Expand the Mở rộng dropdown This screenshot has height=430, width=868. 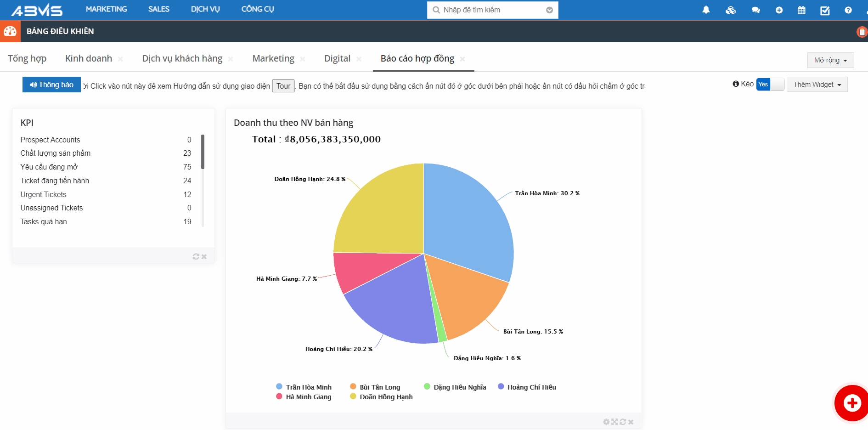[830, 60]
